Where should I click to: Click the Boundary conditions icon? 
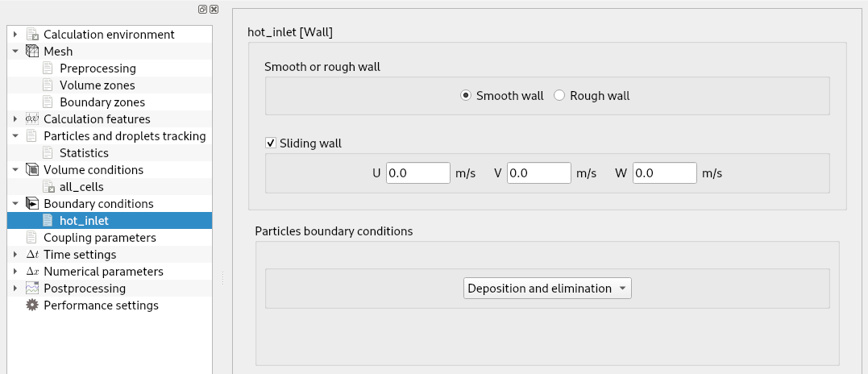[x=32, y=204]
